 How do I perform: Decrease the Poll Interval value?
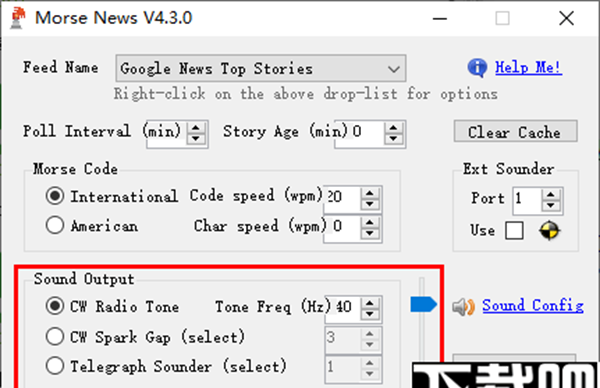pyautogui.click(x=196, y=139)
